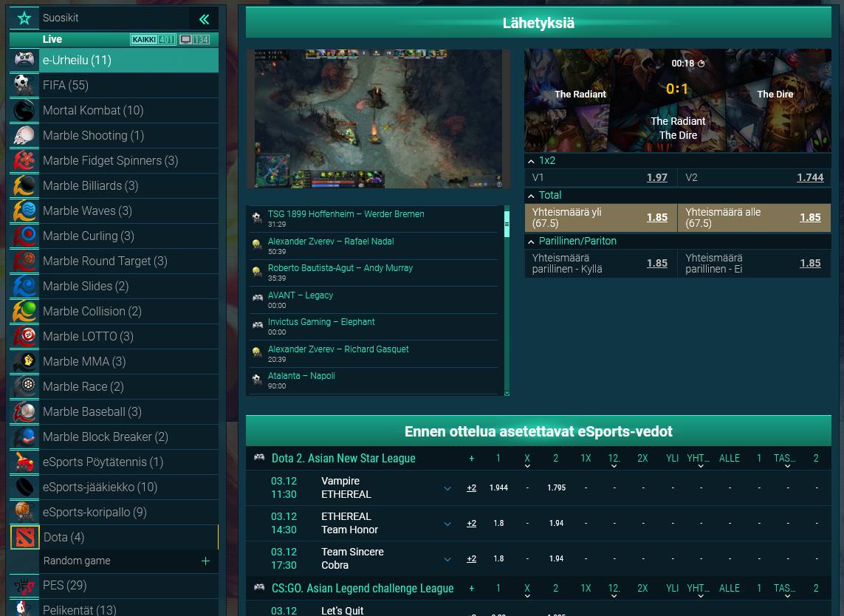The image size is (844, 616).
Task: Click the Marble MMA icon
Action: coord(24,361)
